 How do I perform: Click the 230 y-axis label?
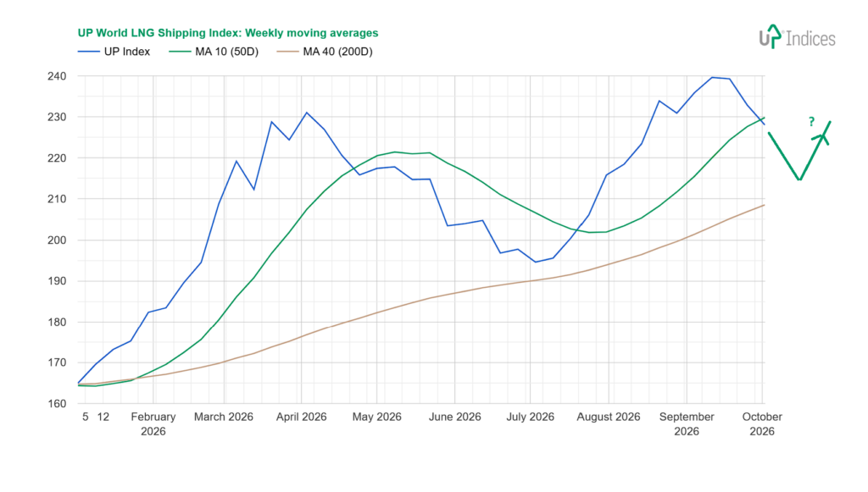57,117
